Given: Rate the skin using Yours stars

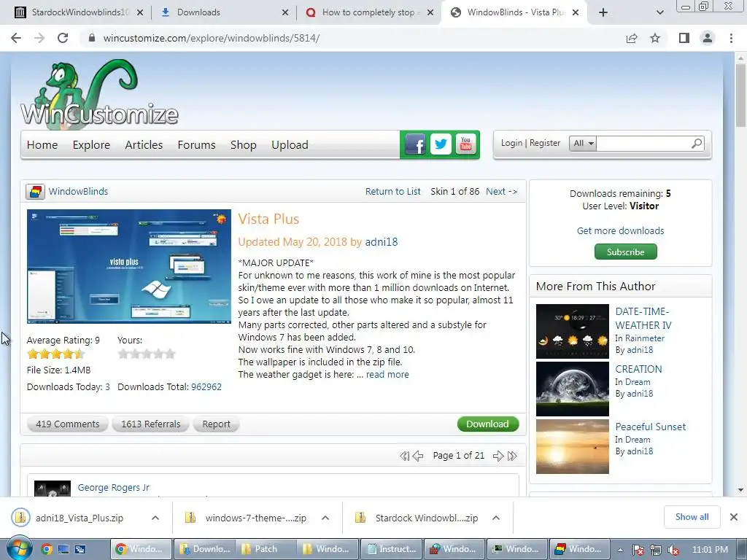Looking at the screenshot, I should coord(147,354).
